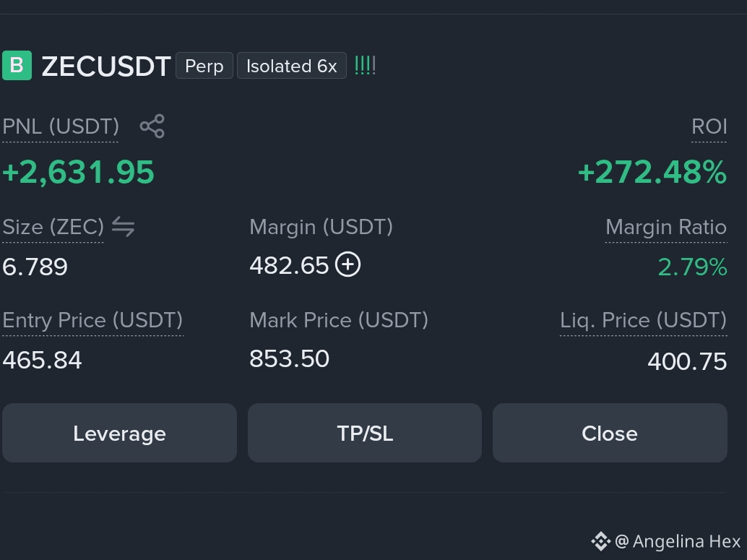Image resolution: width=747 pixels, height=560 pixels.
Task: Swap size unit with the arrows icon
Action: [x=124, y=226]
